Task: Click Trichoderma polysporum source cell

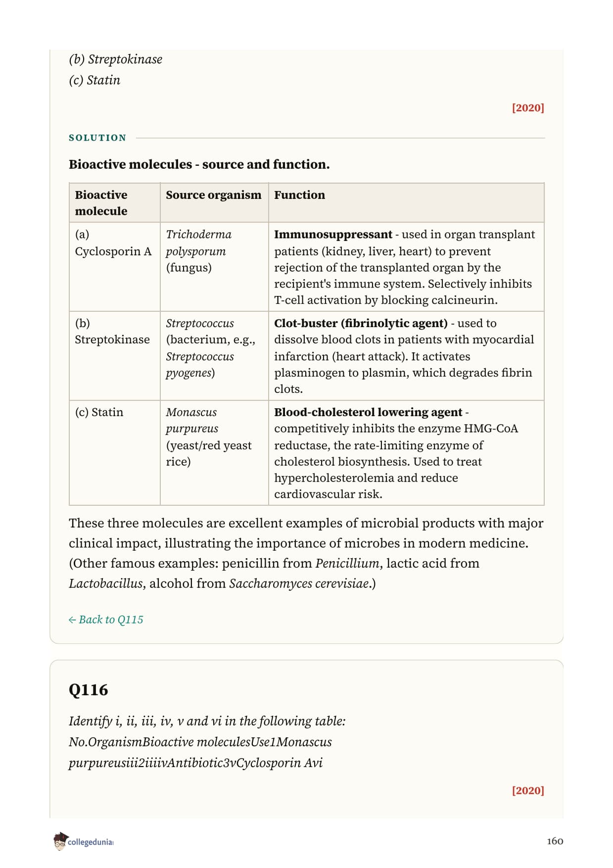Action: coord(214,267)
